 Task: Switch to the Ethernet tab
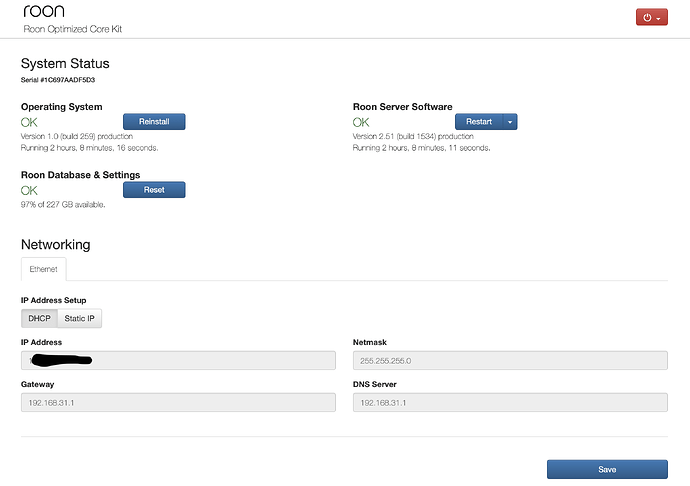point(43,269)
